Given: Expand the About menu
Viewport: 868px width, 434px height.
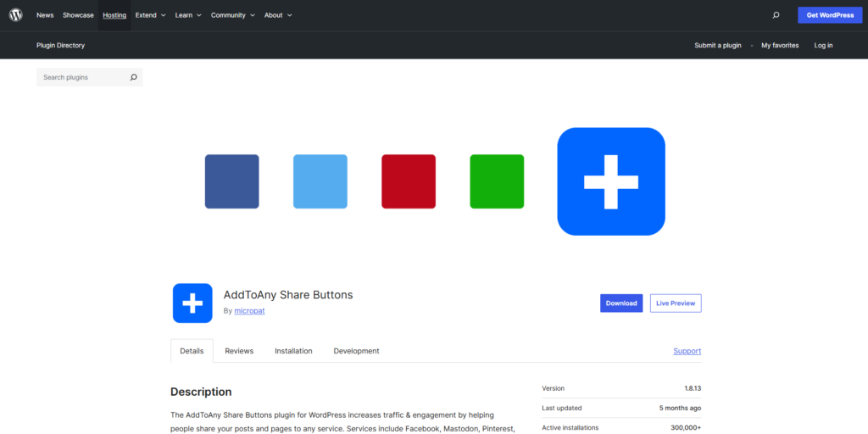Looking at the screenshot, I should [278, 15].
